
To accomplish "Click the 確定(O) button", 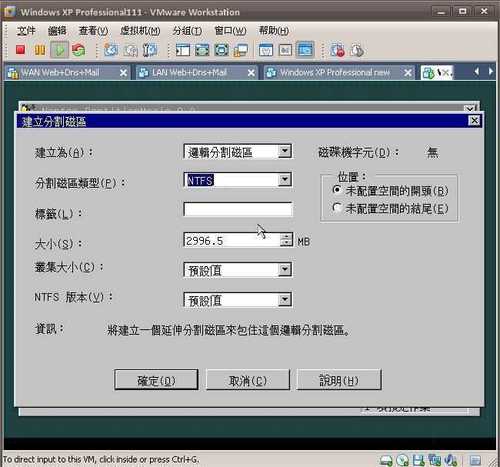I will tap(156, 380).
